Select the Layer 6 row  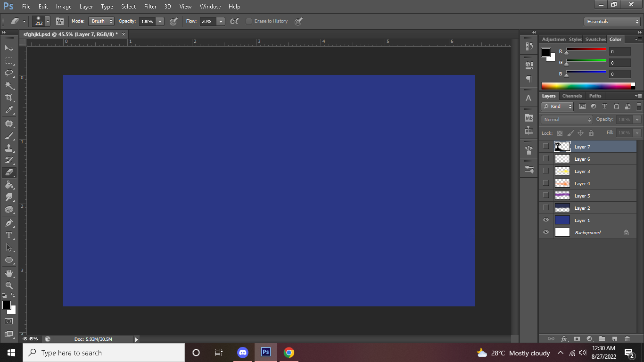tap(588, 159)
